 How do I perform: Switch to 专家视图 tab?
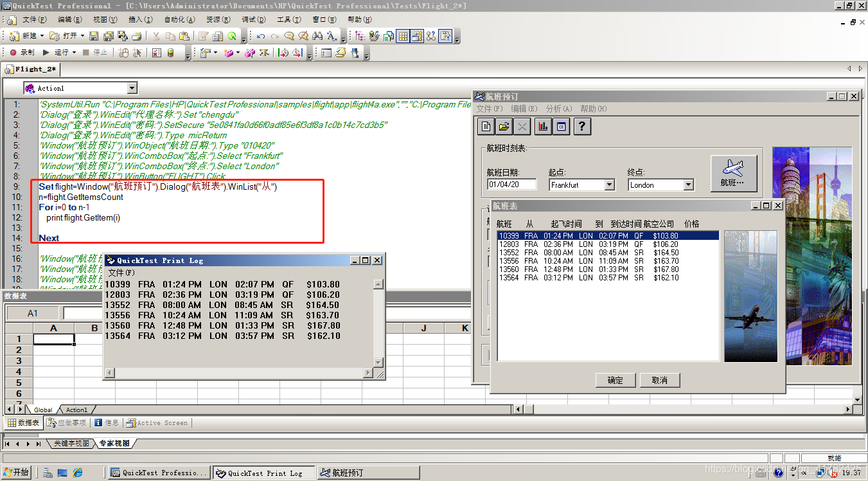click(x=114, y=444)
